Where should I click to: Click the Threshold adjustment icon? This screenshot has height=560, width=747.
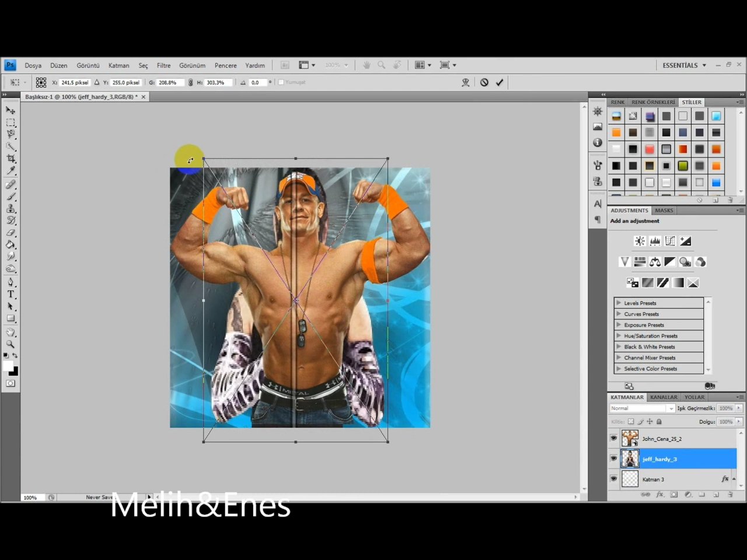pos(663,283)
